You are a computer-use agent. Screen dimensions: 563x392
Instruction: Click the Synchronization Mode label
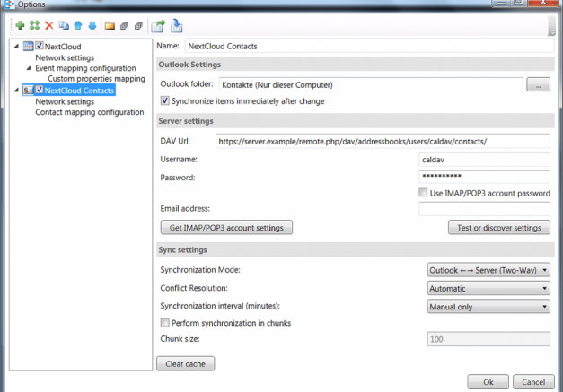pos(200,270)
